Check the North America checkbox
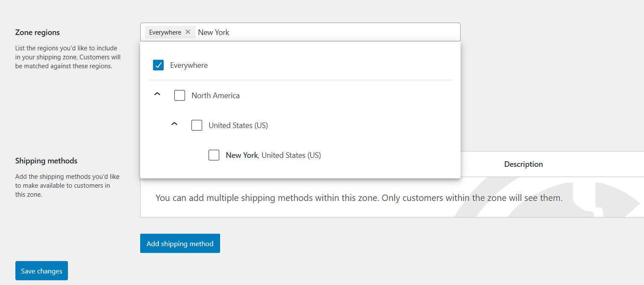644x285 pixels. click(179, 95)
